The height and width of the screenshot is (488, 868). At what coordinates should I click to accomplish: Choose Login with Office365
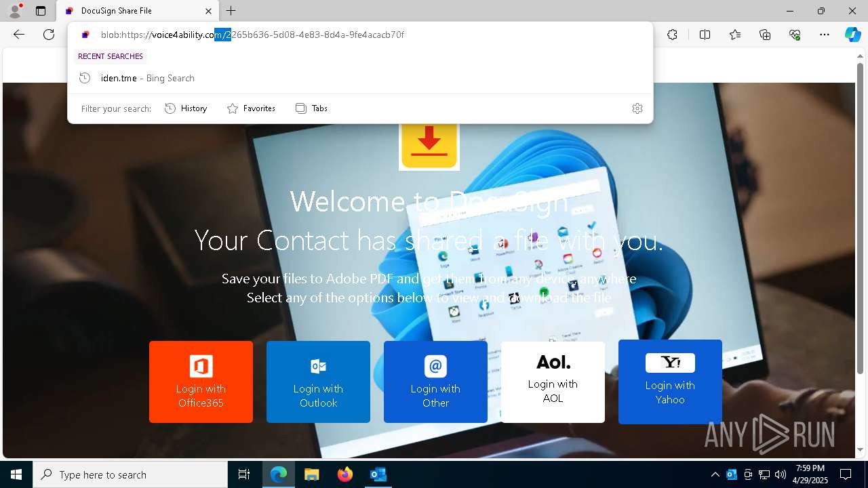(201, 382)
